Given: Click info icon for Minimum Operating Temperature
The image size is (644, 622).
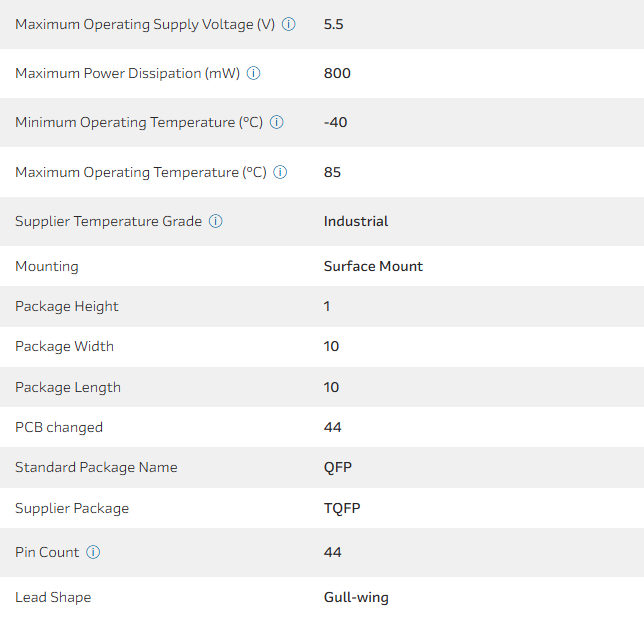Looking at the screenshot, I should 277,122.
